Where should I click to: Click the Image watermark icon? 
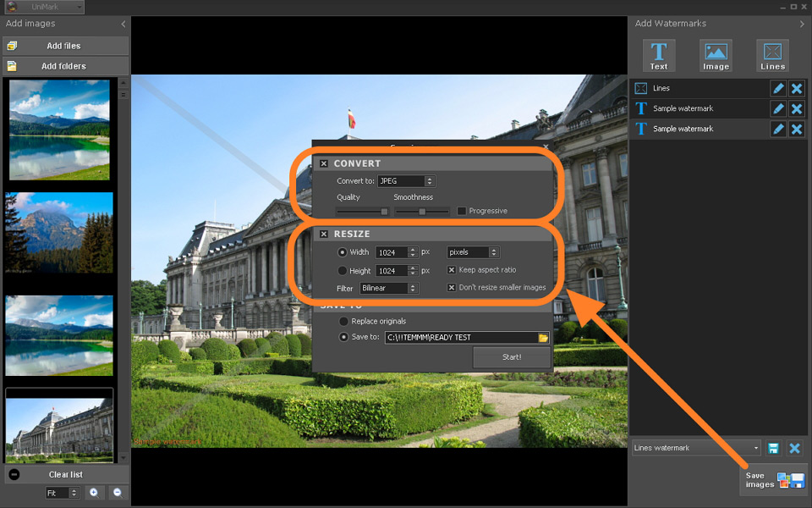point(716,56)
